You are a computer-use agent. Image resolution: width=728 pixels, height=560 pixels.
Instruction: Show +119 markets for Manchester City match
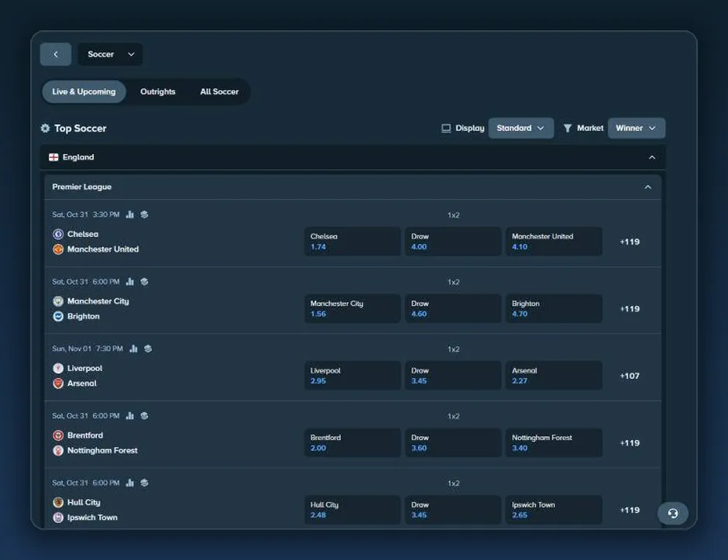tap(630, 309)
